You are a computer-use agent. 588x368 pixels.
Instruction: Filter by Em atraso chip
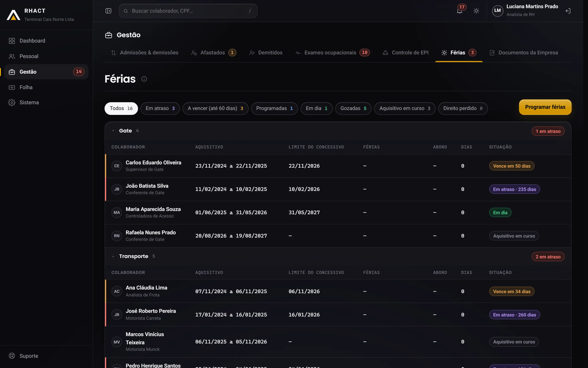point(160,108)
